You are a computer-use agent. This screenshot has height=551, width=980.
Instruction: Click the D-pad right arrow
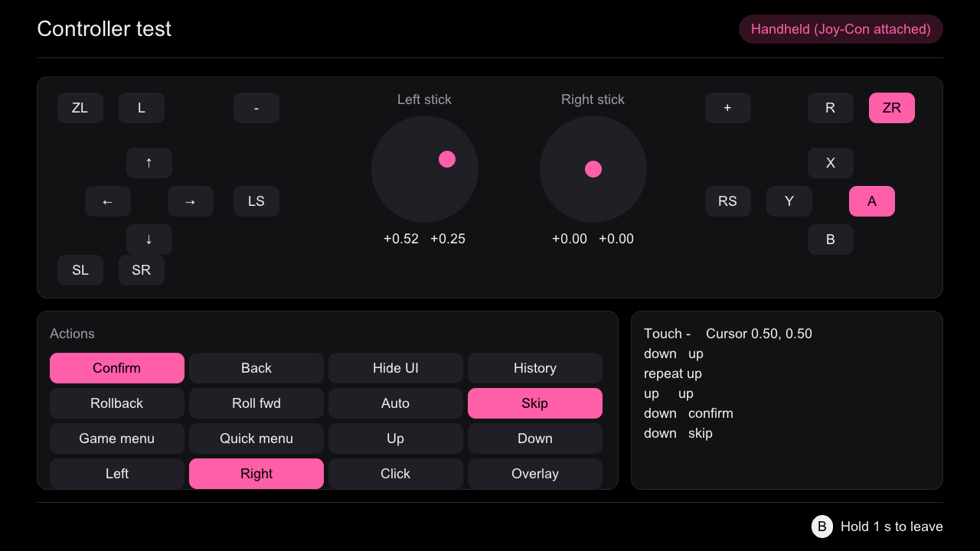click(x=191, y=201)
